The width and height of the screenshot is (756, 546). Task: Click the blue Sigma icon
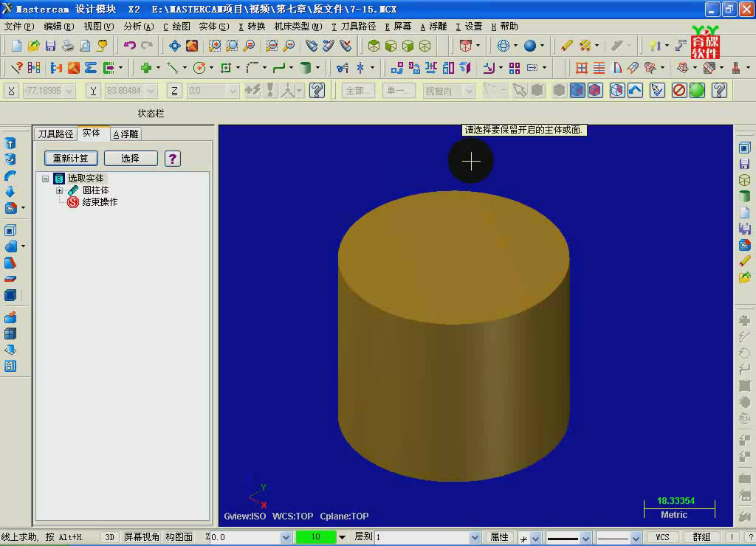click(91, 68)
